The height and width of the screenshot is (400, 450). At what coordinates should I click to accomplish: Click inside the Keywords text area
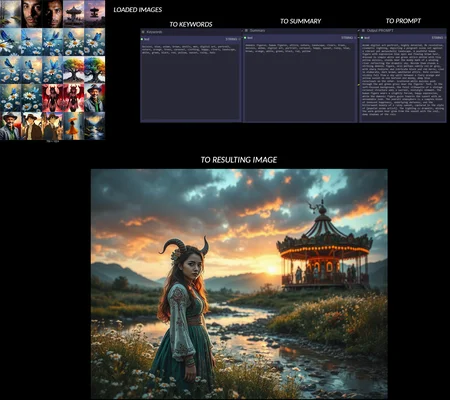click(x=191, y=82)
